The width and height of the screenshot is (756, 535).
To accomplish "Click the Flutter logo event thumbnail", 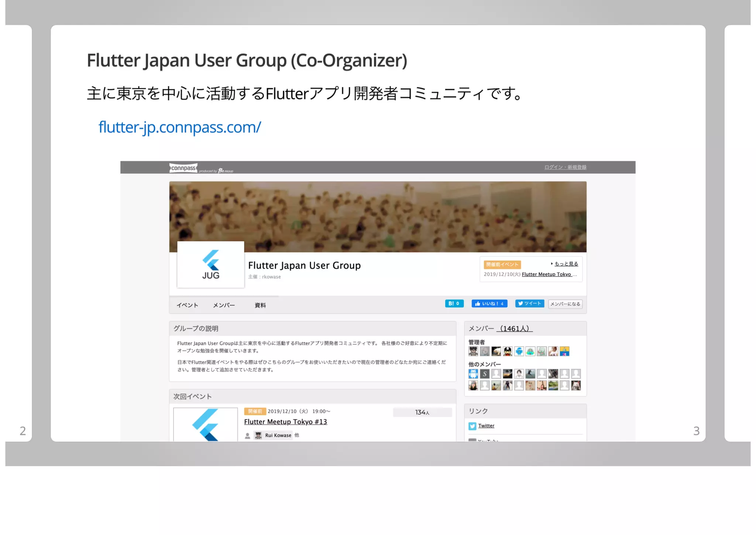I will coord(206,424).
